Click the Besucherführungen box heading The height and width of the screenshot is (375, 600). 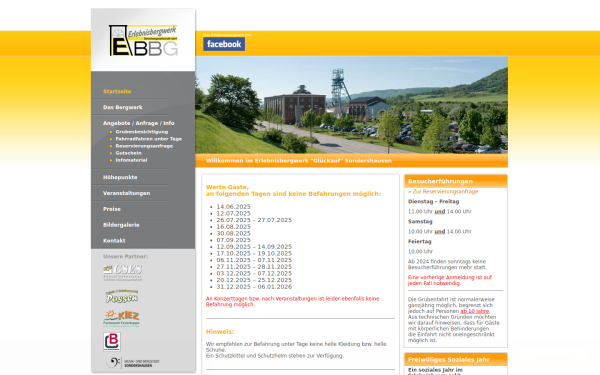440,181
